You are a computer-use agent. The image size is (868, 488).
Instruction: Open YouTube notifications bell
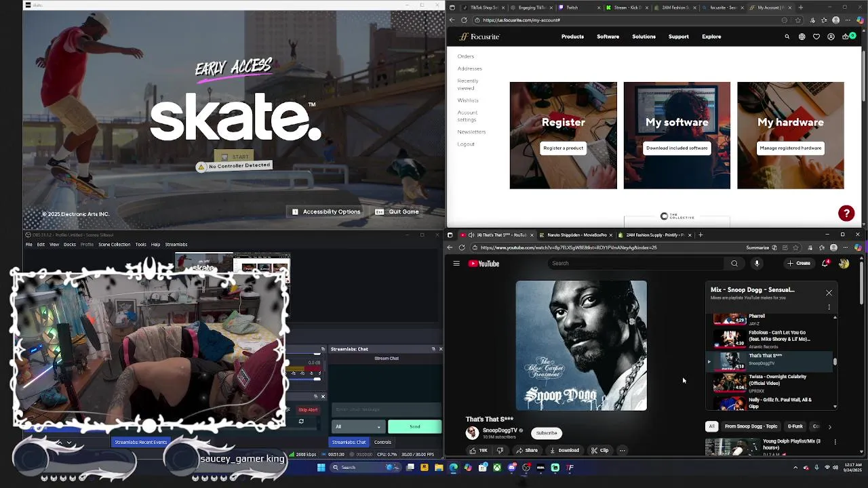[x=825, y=264]
